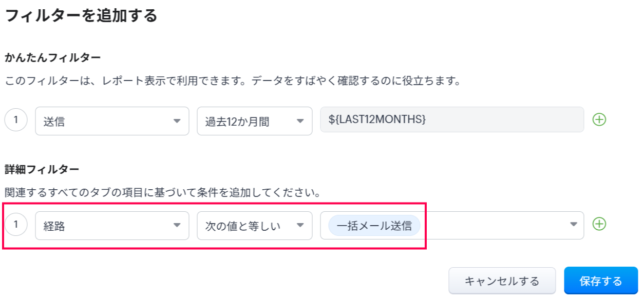Select the 一括メール送信 value chip

coord(374,226)
